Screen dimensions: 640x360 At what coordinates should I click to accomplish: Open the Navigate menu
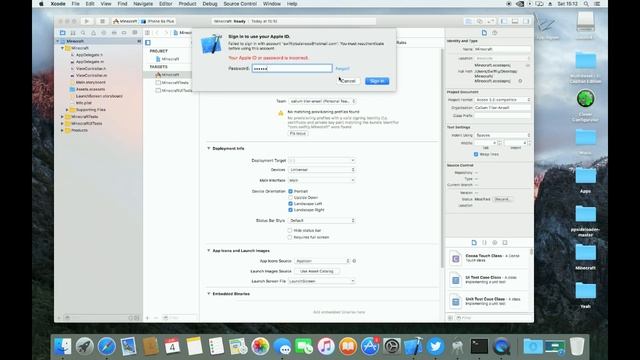point(143,4)
